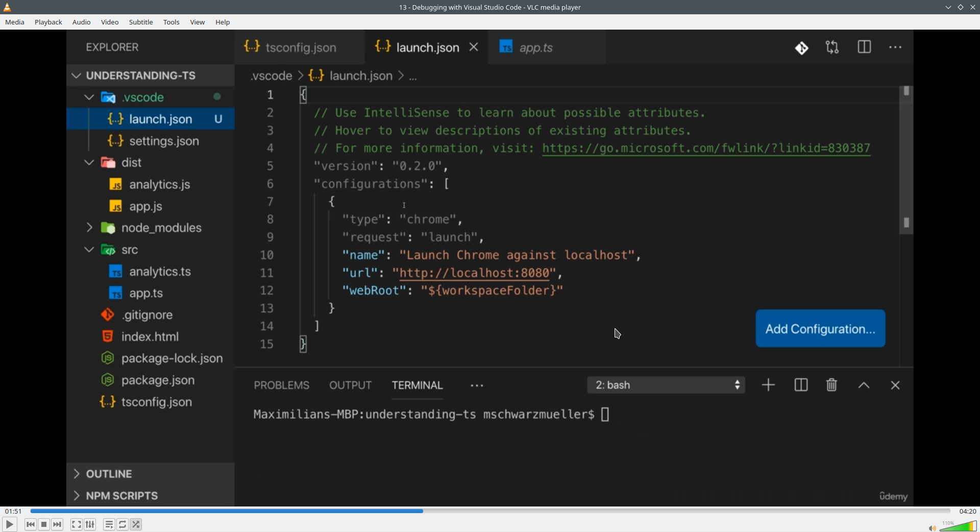The width and height of the screenshot is (980, 532).
Task: Toggle VLC fullscreen mode
Action: (77, 524)
